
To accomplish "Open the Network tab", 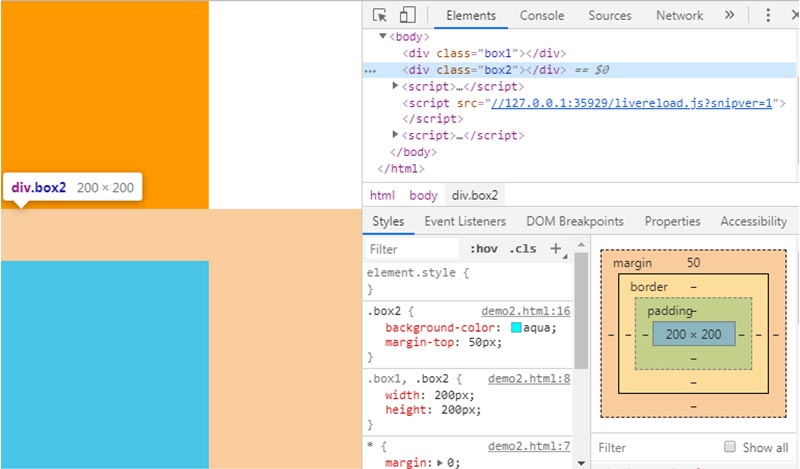I will [x=680, y=16].
